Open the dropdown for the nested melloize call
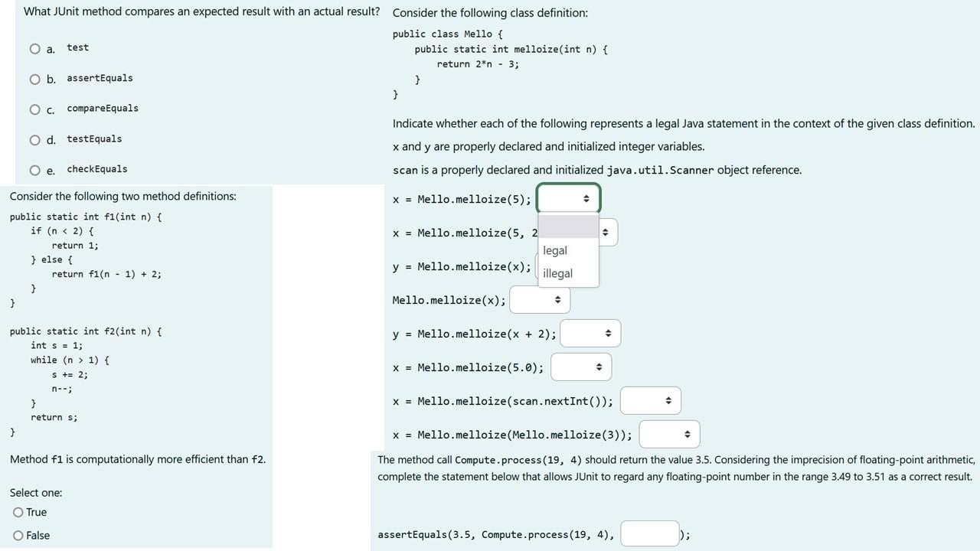The height and width of the screenshot is (551, 980). (669, 434)
